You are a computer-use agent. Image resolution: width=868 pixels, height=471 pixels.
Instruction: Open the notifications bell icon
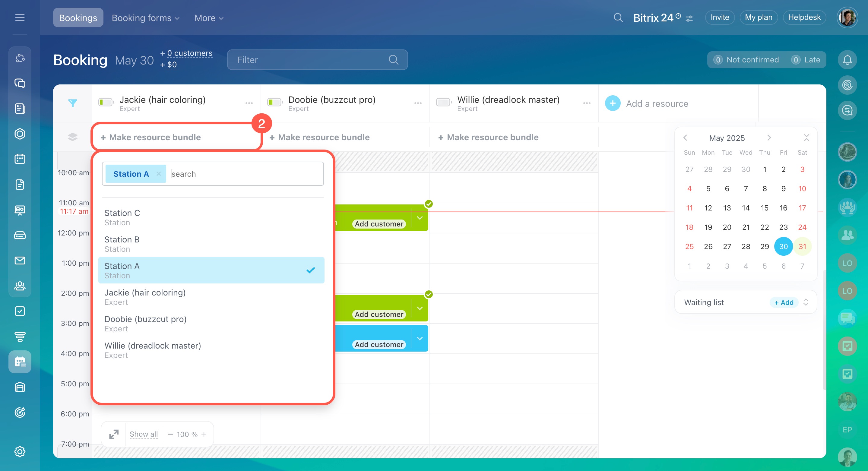[847, 60]
